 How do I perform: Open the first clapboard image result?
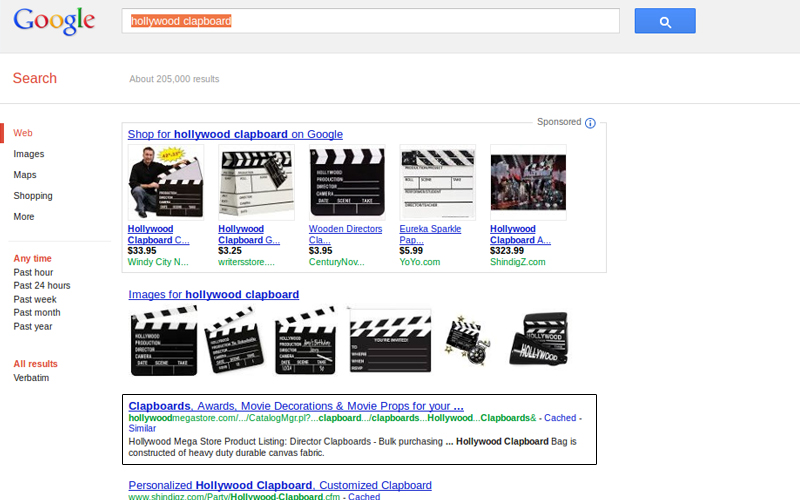pyautogui.click(x=164, y=341)
